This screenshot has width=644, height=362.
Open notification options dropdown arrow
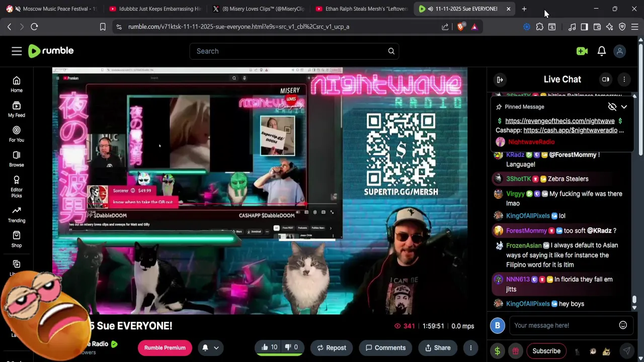pyautogui.click(x=216, y=347)
